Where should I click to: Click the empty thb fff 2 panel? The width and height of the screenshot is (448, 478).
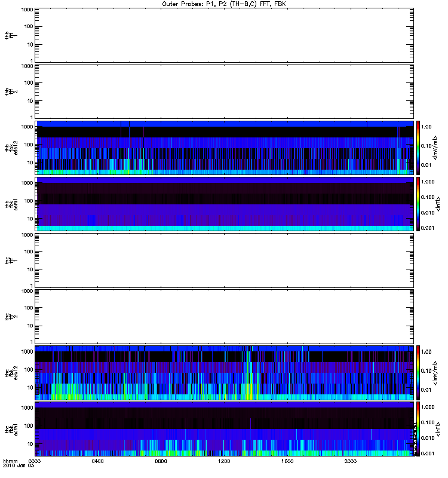[x=225, y=92]
